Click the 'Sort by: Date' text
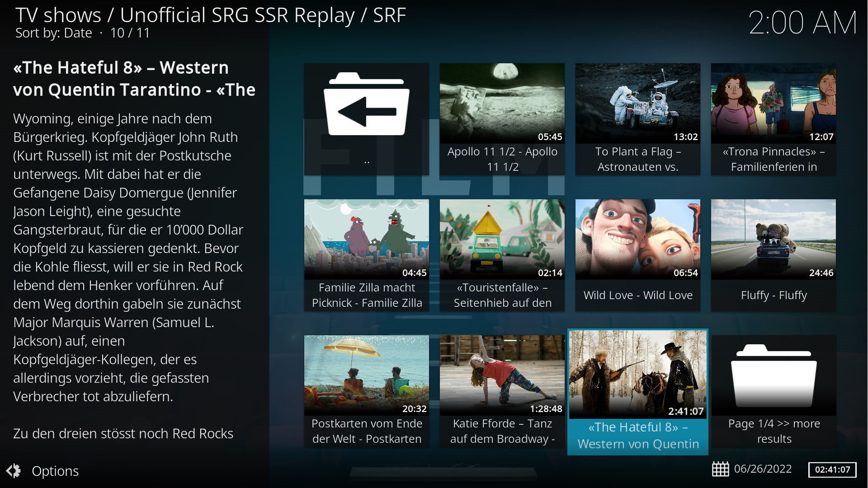 (53, 33)
